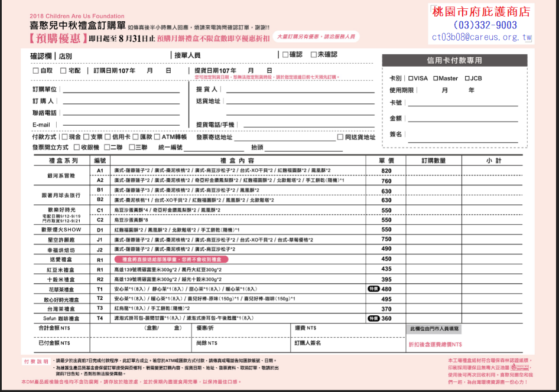Click the price 435

pyautogui.click(x=386, y=269)
